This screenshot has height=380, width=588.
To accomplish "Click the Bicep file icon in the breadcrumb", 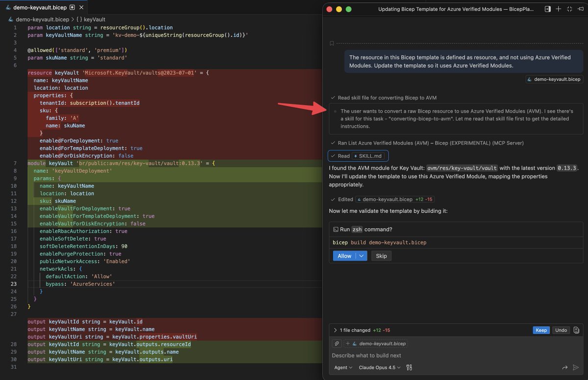I will click(x=11, y=19).
